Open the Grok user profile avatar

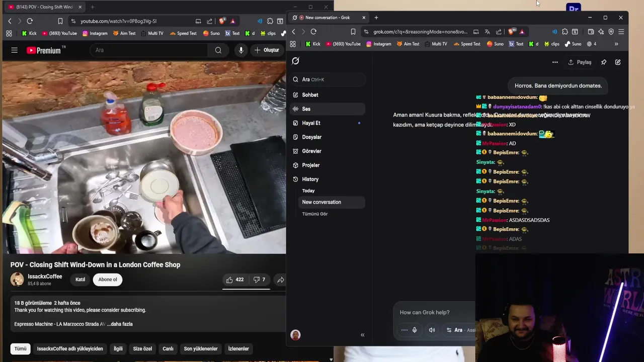(x=296, y=335)
